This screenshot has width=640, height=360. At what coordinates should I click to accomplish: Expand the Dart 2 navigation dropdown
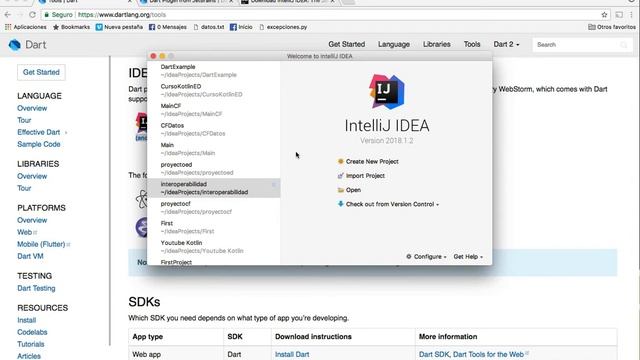point(506,44)
